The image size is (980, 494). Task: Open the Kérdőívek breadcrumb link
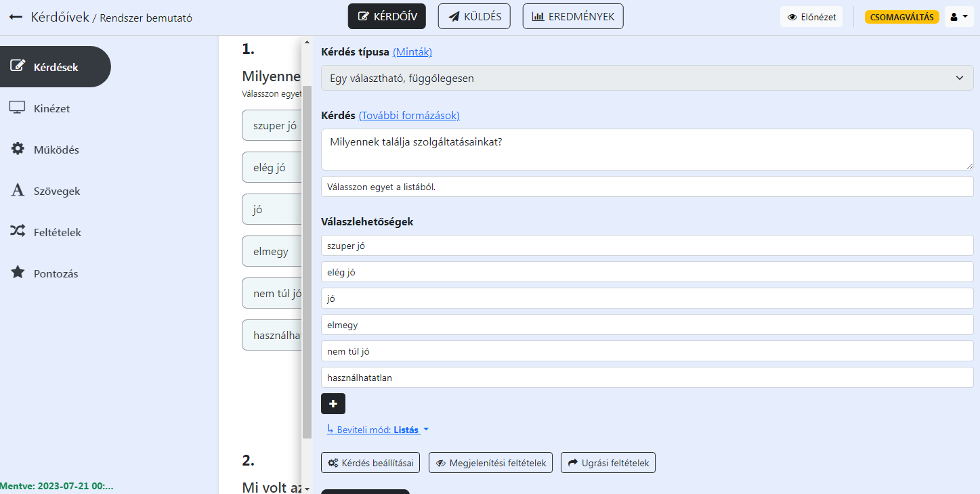pos(60,17)
